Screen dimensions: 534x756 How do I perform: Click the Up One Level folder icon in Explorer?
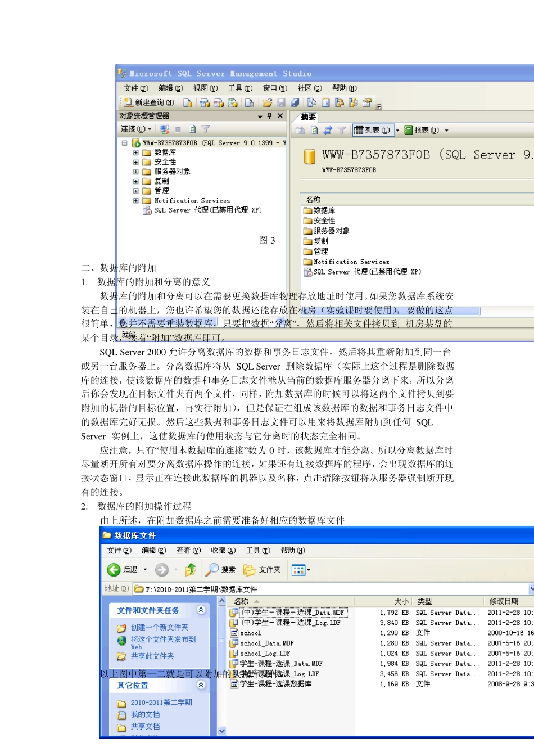tap(191, 570)
